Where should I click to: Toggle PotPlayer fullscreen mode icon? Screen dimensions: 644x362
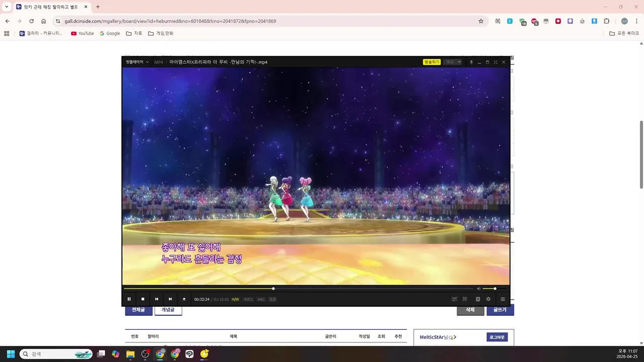pyautogui.click(x=496, y=62)
